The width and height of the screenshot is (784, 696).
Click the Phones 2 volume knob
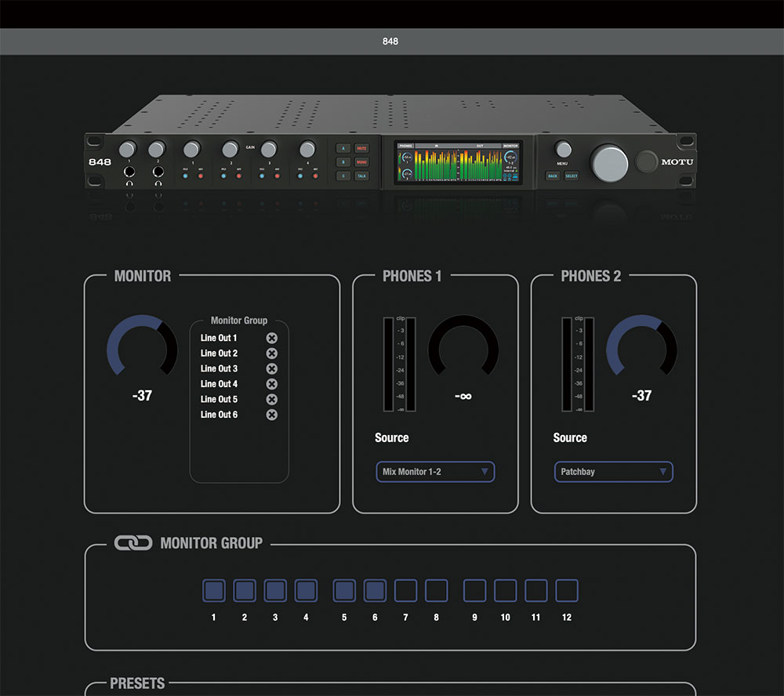641,346
